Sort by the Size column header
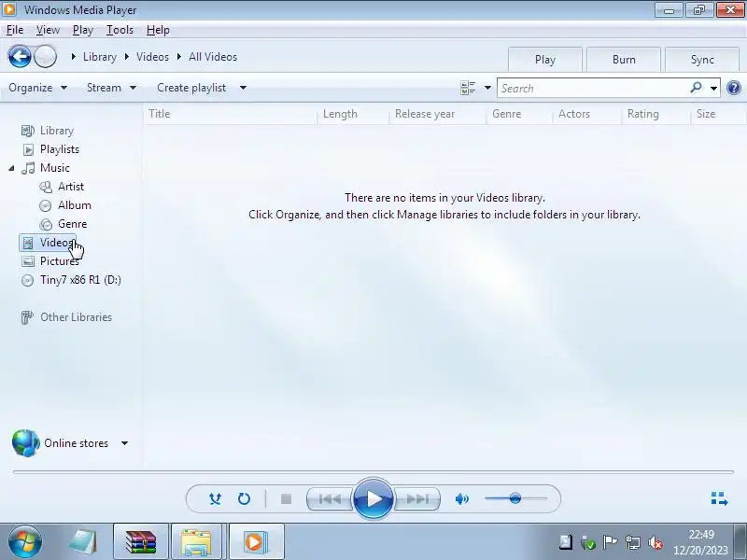 (717, 114)
